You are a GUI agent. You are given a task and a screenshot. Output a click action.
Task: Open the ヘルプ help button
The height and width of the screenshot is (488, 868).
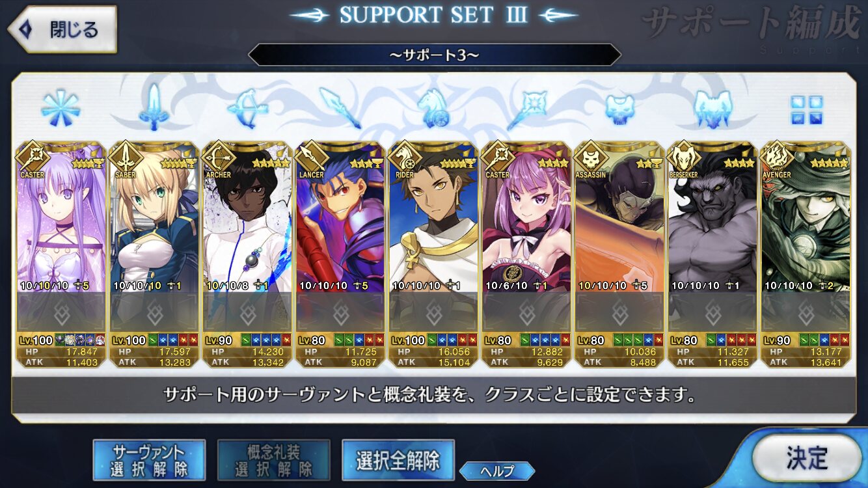coord(497,471)
